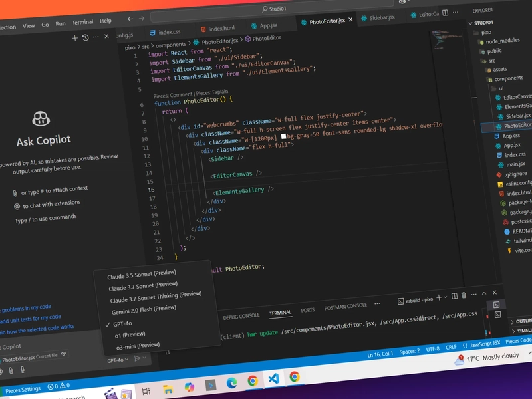Show more panel tabs with ellipsis
Image resolution: width=532 pixels, height=399 pixels.
click(377, 303)
